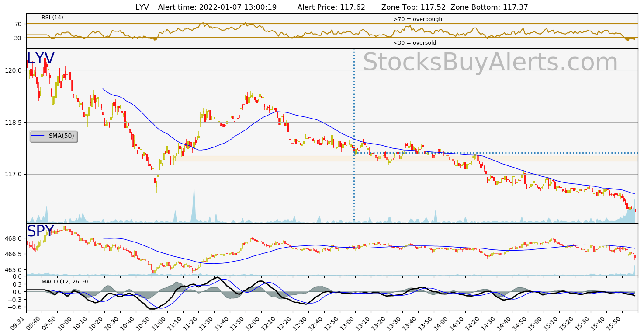Click the horizontal dotted alert-price line
644x336 pixels.
pyautogui.click(x=496, y=153)
